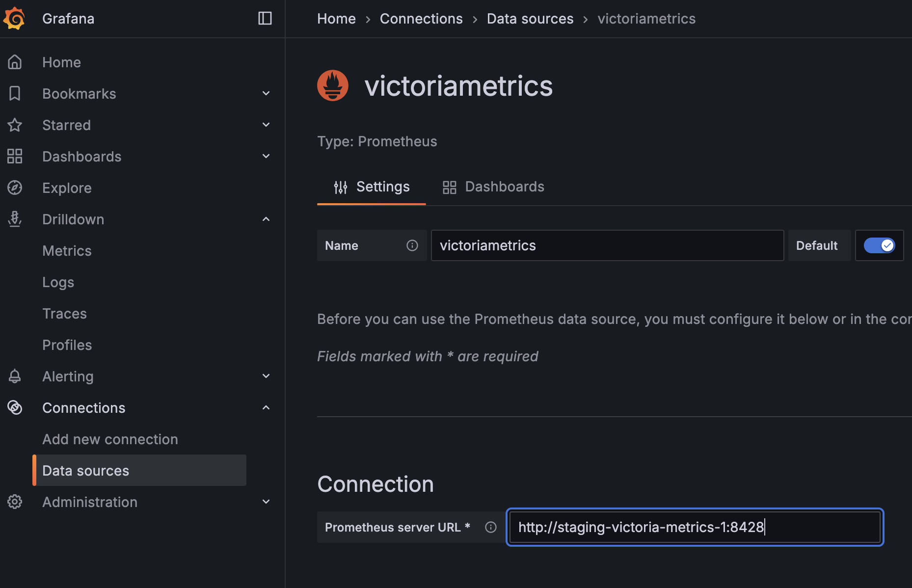Viewport: 912px width, 588px height.
Task: Open Metrics under Drilldown
Action: click(x=67, y=251)
